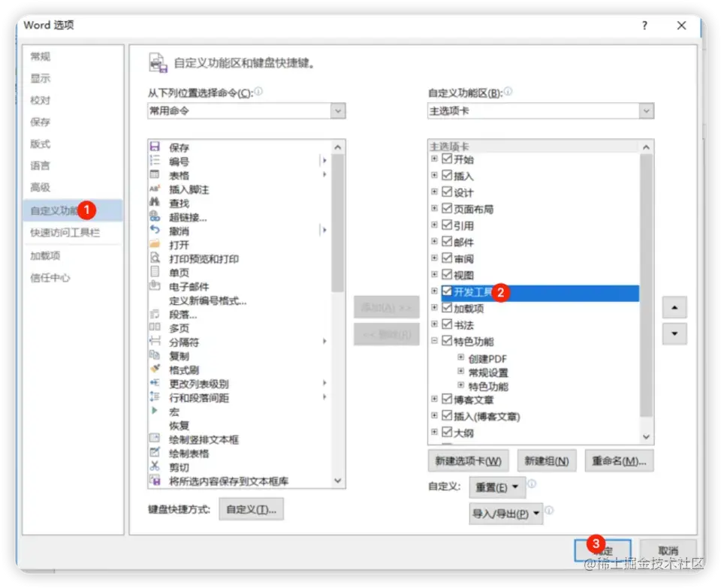This screenshot has width=721, height=588.
Task: Select the 段落 paragraph icon
Action: (x=155, y=314)
